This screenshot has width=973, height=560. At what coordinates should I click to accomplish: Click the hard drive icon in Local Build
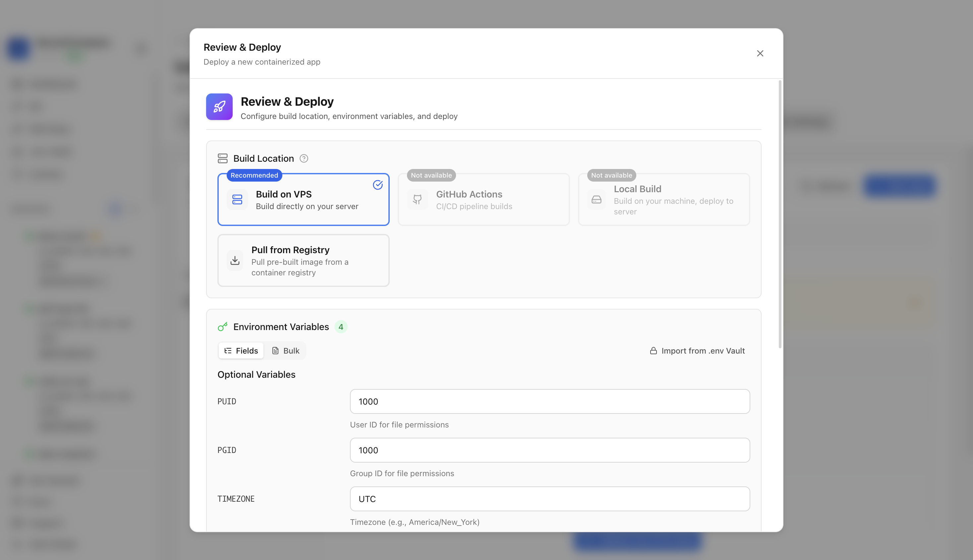[597, 199]
